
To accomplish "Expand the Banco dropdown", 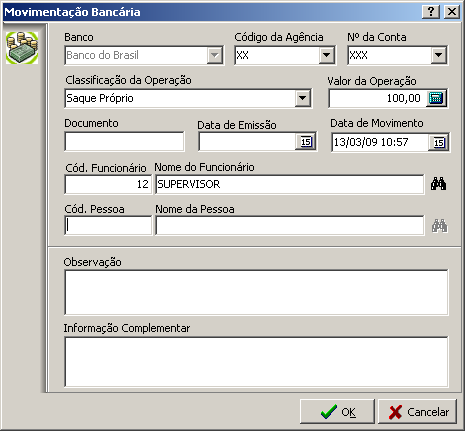I will 215,55.
